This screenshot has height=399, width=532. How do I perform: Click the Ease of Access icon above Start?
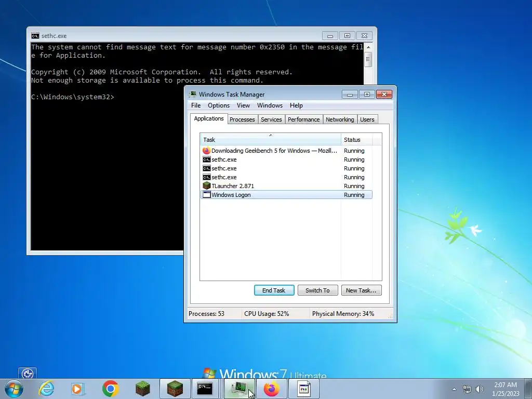[28, 374]
